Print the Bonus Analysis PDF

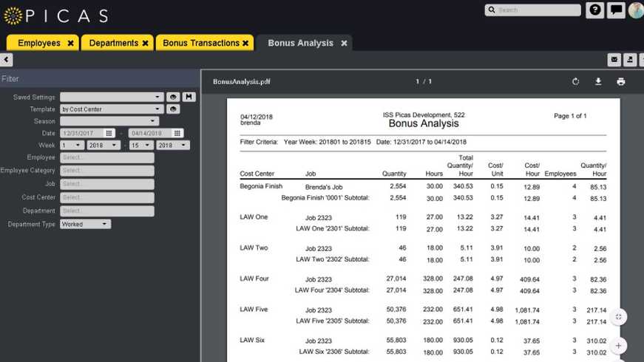click(620, 82)
